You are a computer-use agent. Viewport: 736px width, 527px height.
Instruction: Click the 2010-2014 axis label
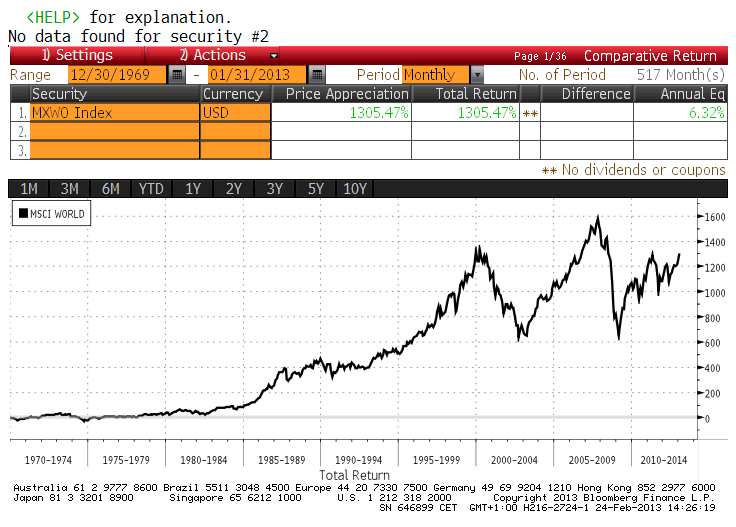point(664,460)
